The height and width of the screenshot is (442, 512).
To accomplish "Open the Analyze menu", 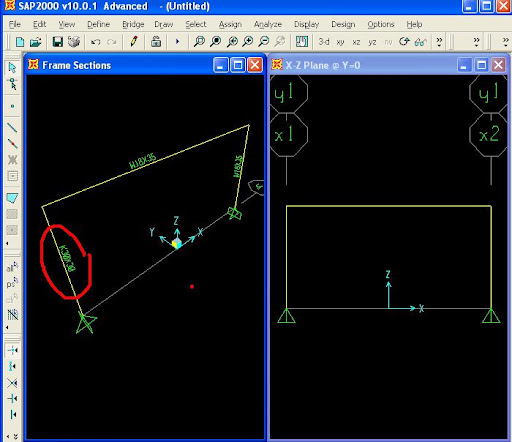I will tap(268, 24).
